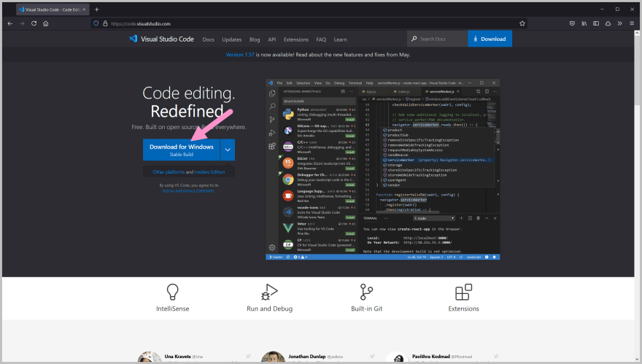Open the Updates navigation item

[232, 39]
